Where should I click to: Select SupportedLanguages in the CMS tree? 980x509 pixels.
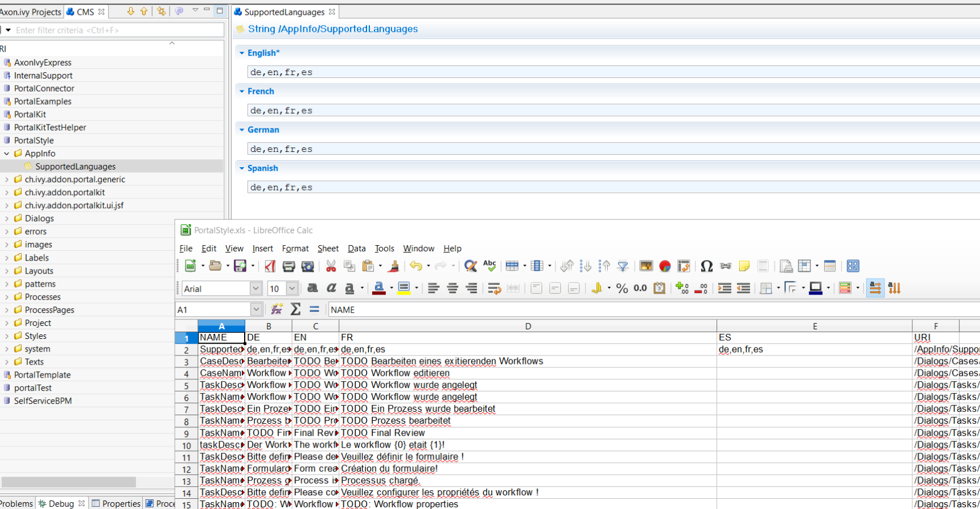click(x=75, y=167)
